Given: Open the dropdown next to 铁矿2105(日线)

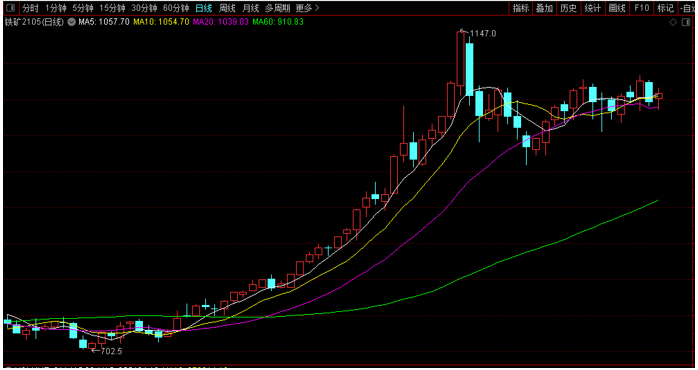Looking at the screenshot, I should 71,22.
